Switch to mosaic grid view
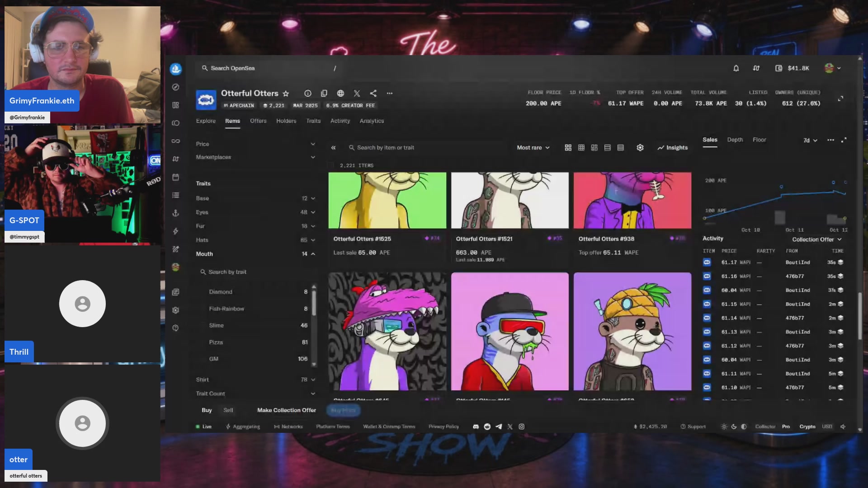 coord(594,148)
